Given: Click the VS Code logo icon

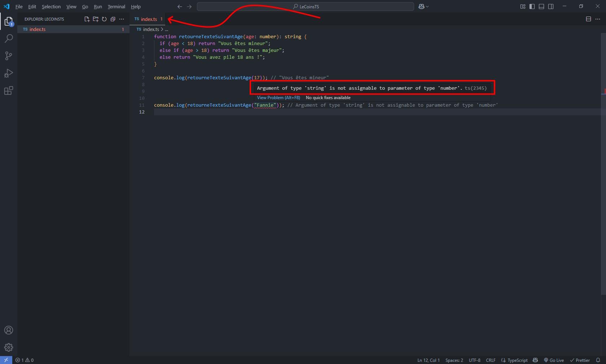Looking at the screenshot, I should pos(6,6).
